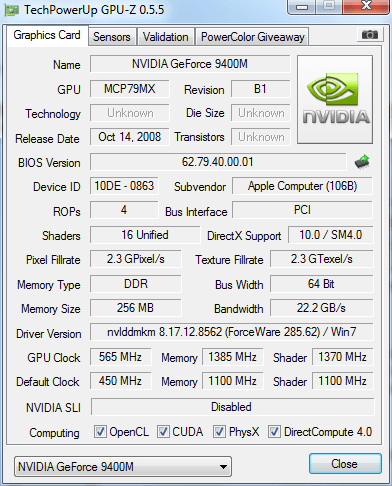Click the Transistors field showing Unknown
Viewport: 392px width, 486px height.
tap(260, 137)
